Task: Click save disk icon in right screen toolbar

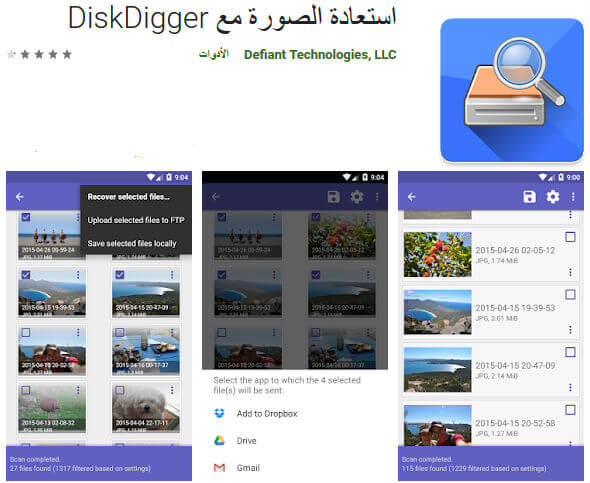Action: click(529, 197)
